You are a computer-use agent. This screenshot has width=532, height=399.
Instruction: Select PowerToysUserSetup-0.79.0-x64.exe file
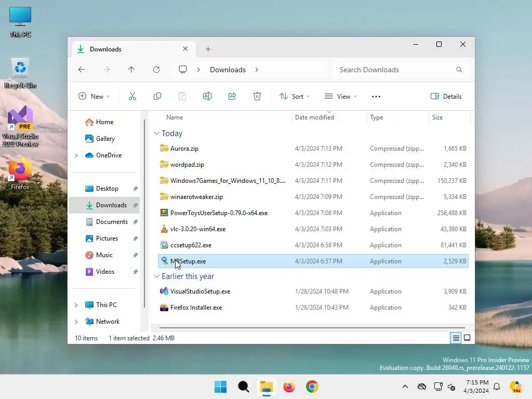313,213
